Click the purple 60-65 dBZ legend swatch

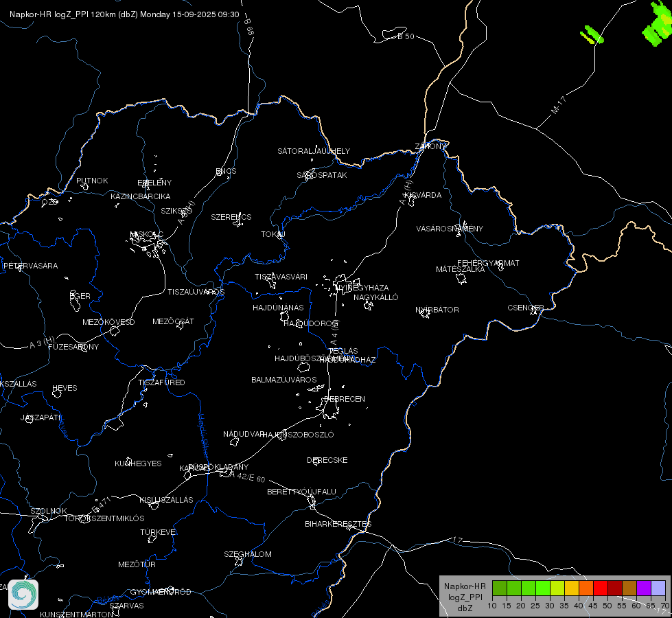(644, 588)
